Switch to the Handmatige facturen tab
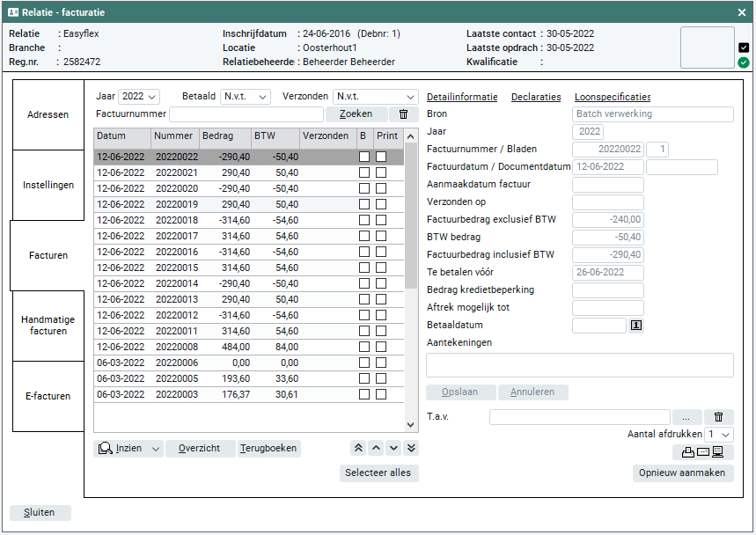Image resolution: width=756 pixels, height=535 pixels. pyautogui.click(x=48, y=326)
